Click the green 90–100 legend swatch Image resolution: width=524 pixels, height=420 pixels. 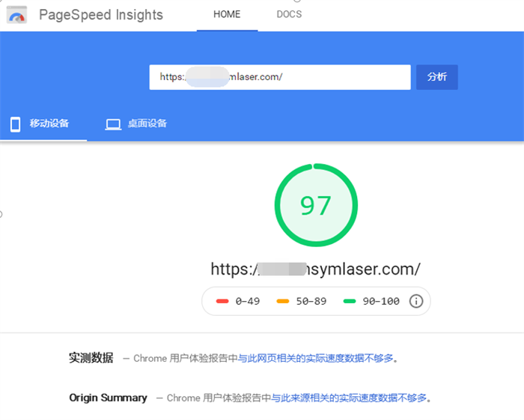tap(349, 301)
